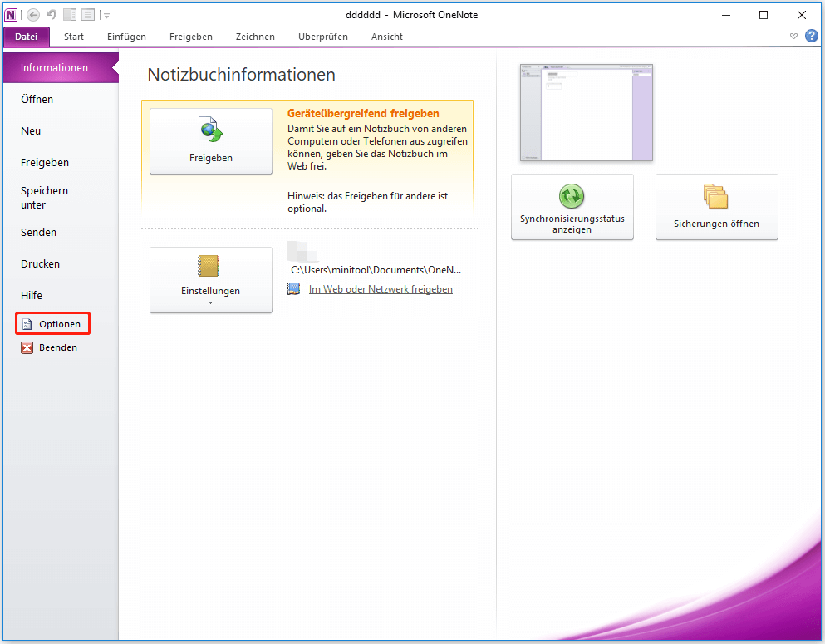Click the blue Help question mark icon
825x644 pixels.
(812, 36)
